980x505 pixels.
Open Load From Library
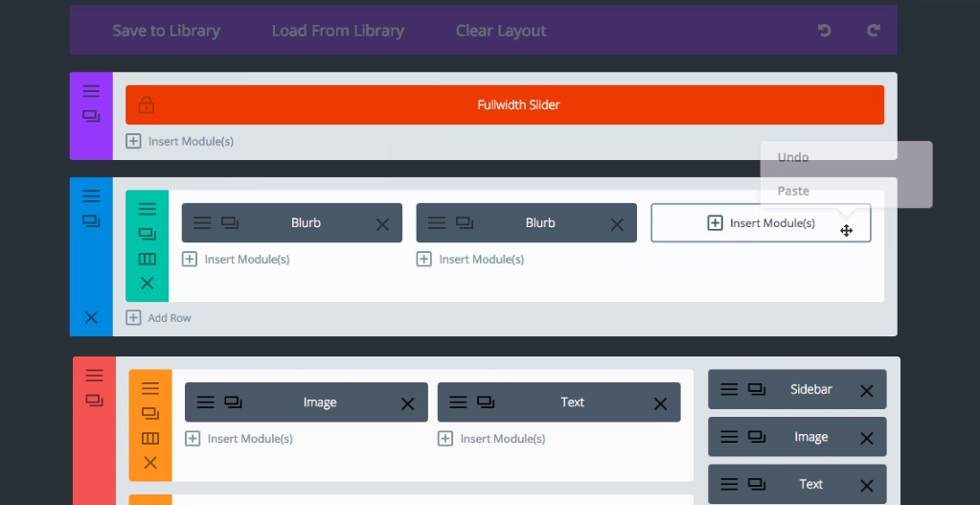pos(338,31)
